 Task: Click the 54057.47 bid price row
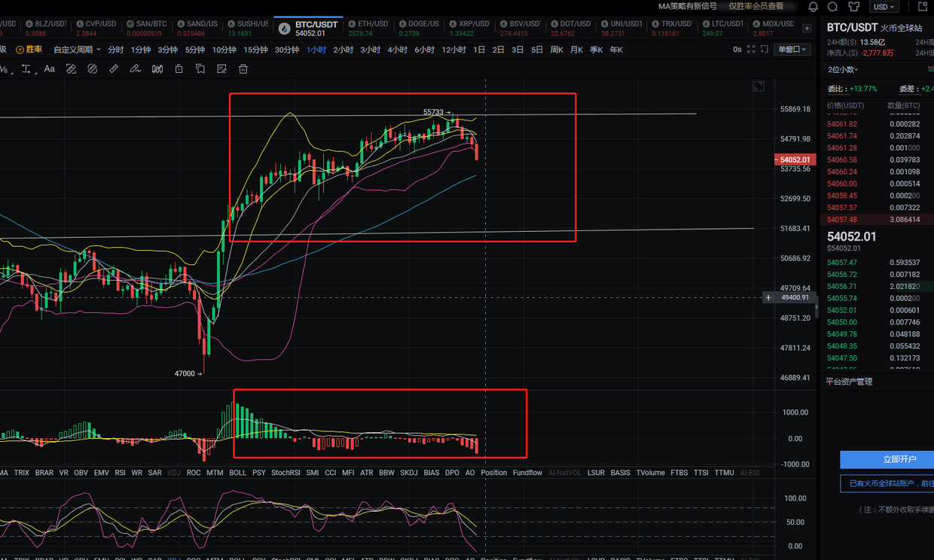tap(877, 263)
